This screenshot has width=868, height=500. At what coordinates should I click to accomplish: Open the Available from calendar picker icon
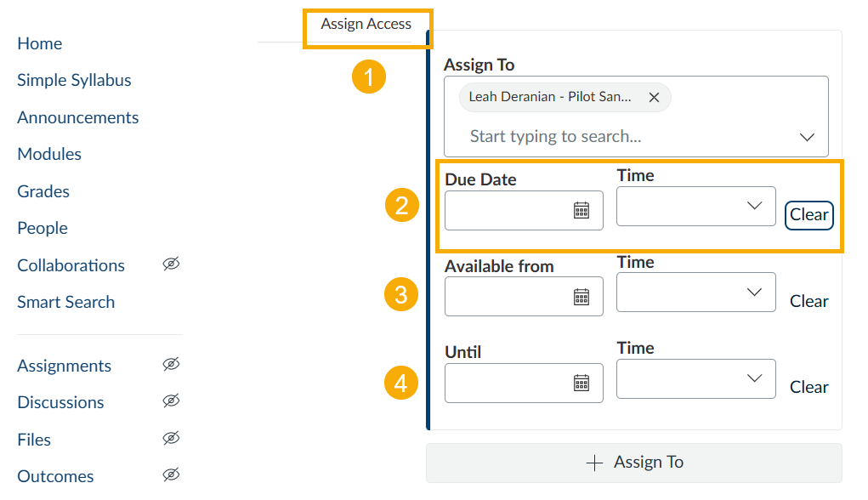tap(582, 297)
